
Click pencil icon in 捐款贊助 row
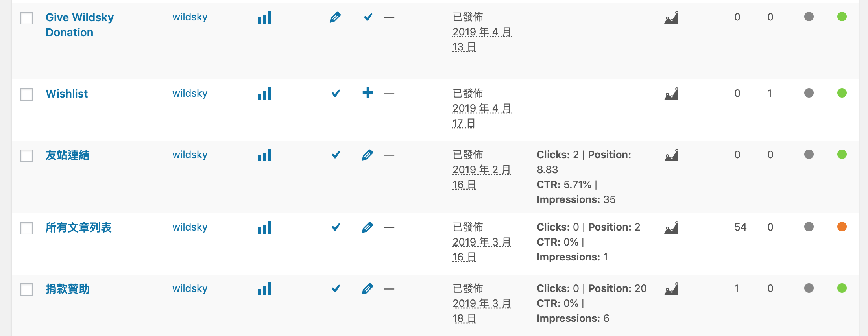point(368,289)
